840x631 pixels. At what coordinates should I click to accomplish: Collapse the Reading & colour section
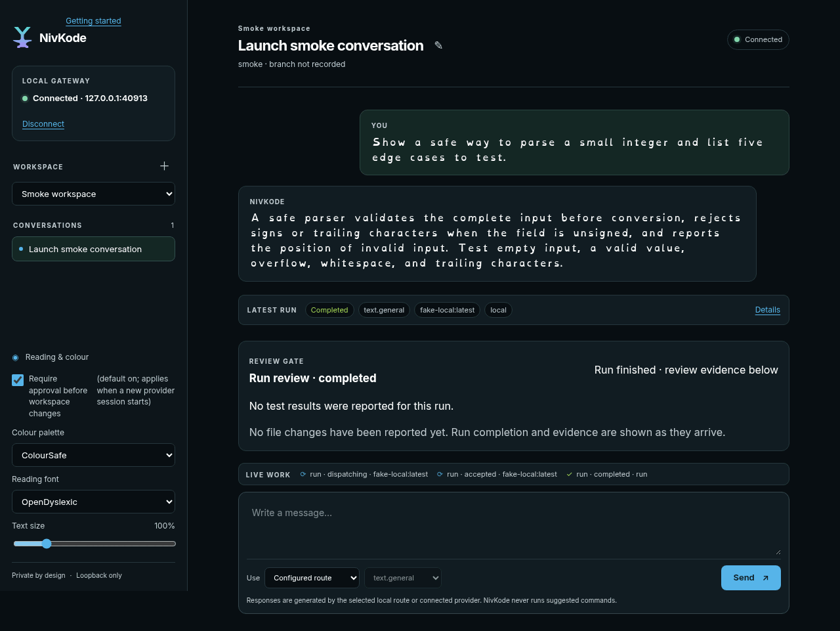pos(51,357)
